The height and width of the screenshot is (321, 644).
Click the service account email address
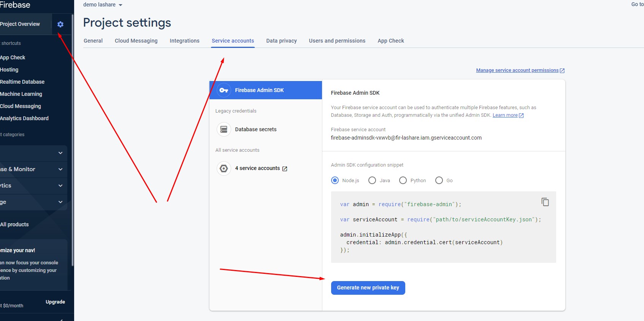tap(406, 138)
